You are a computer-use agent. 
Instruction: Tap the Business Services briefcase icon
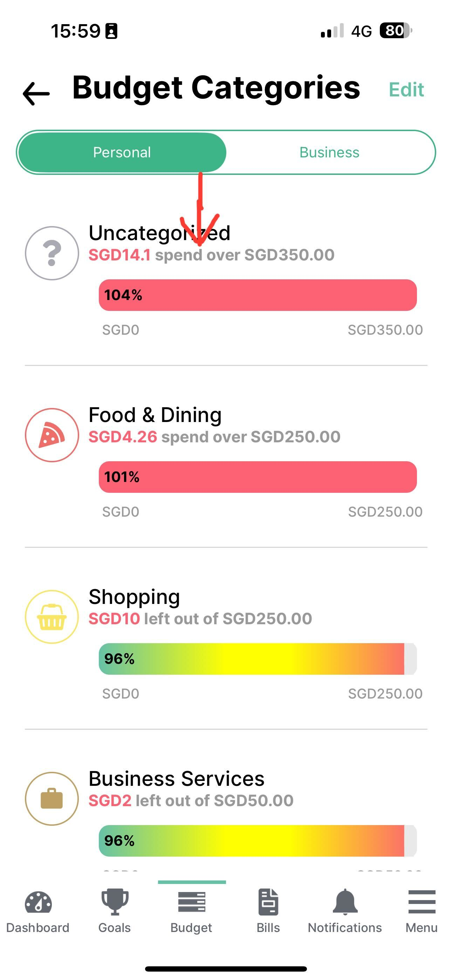click(52, 799)
